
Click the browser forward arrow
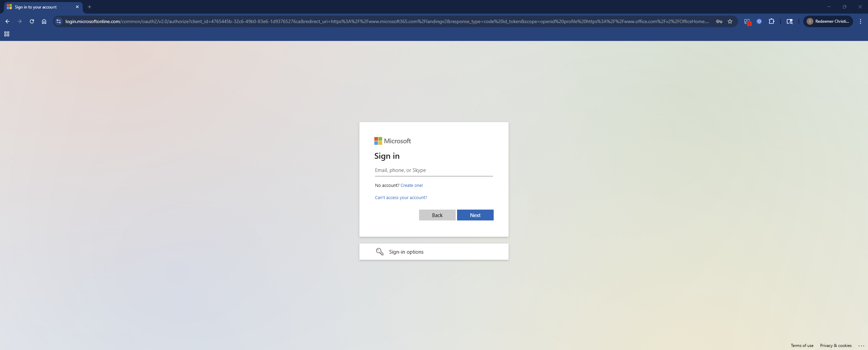20,21
